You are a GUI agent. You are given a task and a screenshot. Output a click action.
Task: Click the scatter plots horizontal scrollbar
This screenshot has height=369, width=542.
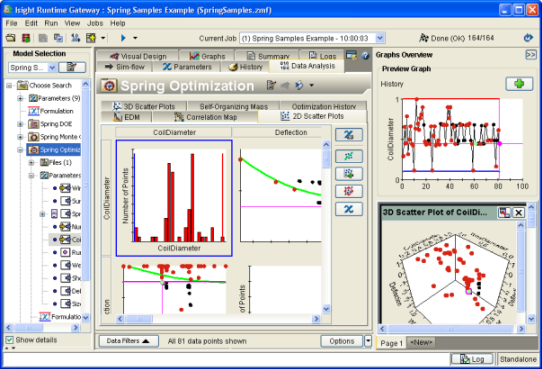[218, 319]
